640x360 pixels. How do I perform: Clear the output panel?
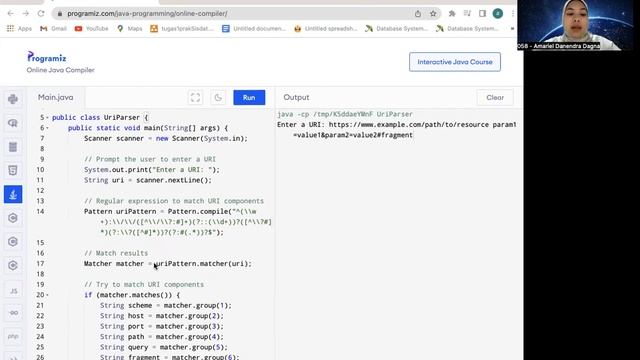[495, 98]
